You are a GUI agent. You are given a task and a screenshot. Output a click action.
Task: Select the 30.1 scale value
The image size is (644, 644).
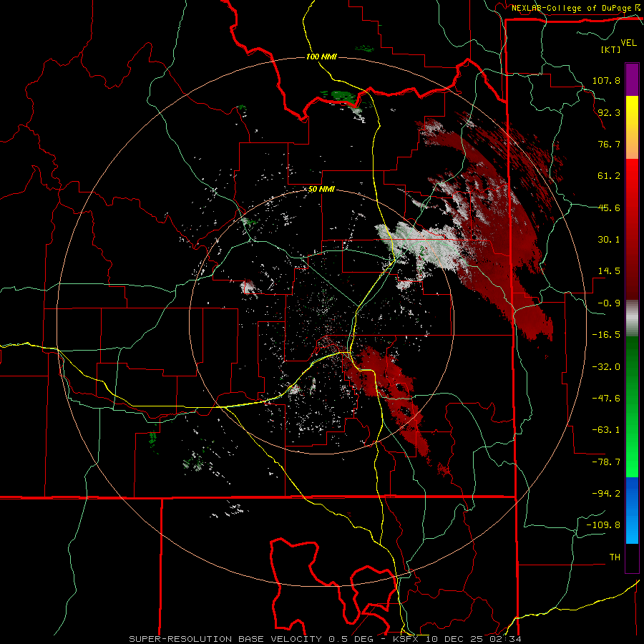(x=609, y=240)
